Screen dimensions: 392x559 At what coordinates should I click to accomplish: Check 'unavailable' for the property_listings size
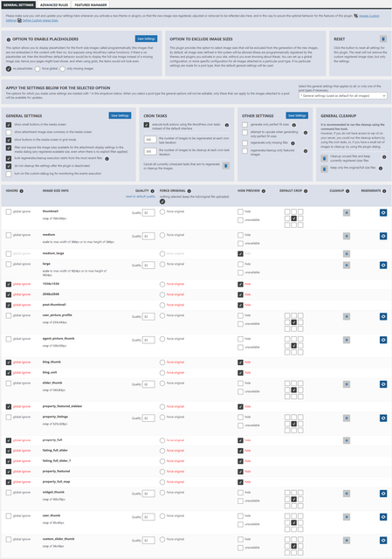pyautogui.click(x=241, y=425)
